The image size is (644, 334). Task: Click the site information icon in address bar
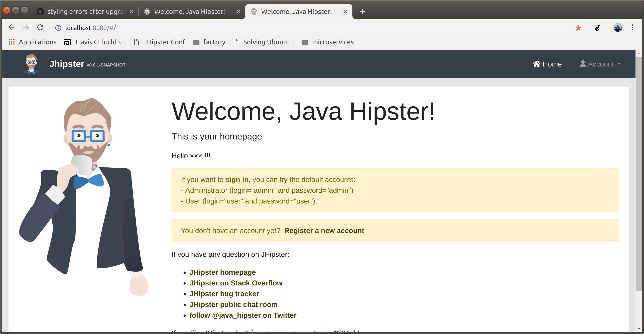tap(58, 28)
